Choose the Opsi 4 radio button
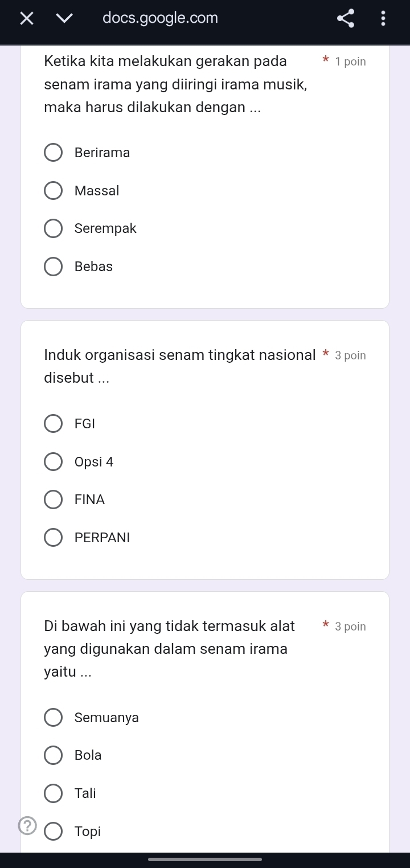410x868 pixels. (x=54, y=462)
